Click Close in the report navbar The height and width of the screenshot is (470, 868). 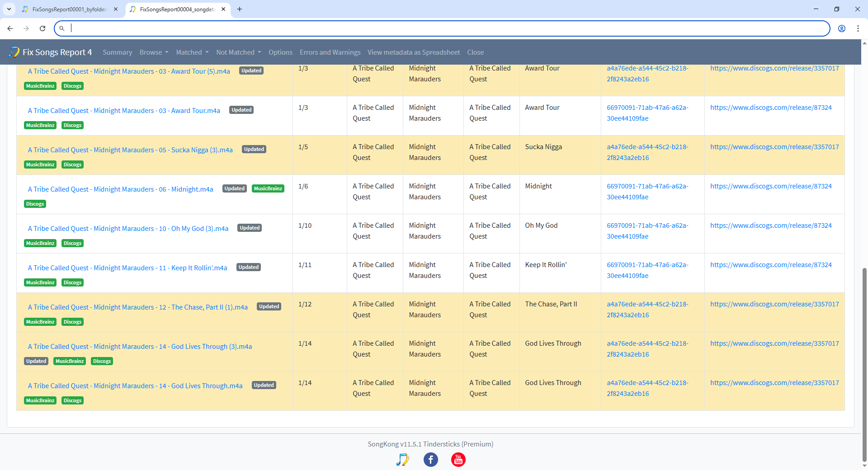click(x=475, y=52)
